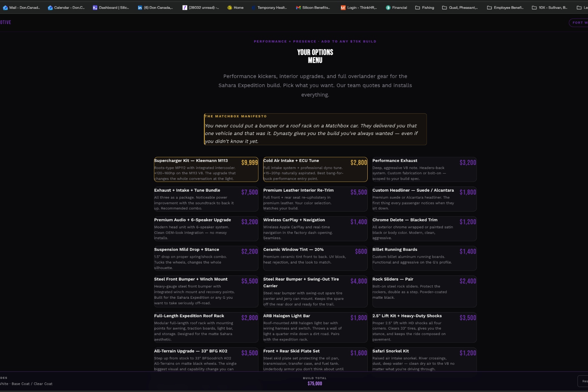Open the Silicon Benefits Gmail bookmark icon

(x=298, y=8)
